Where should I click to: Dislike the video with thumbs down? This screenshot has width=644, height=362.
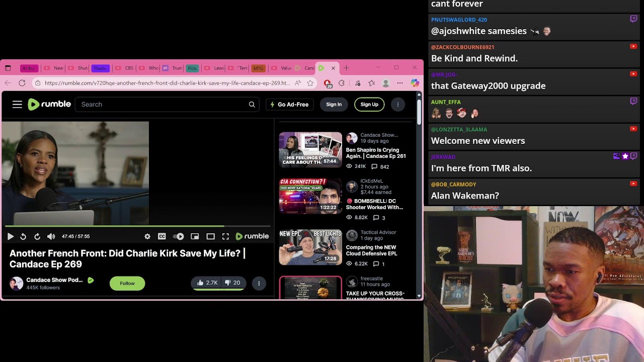coord(232,283)
